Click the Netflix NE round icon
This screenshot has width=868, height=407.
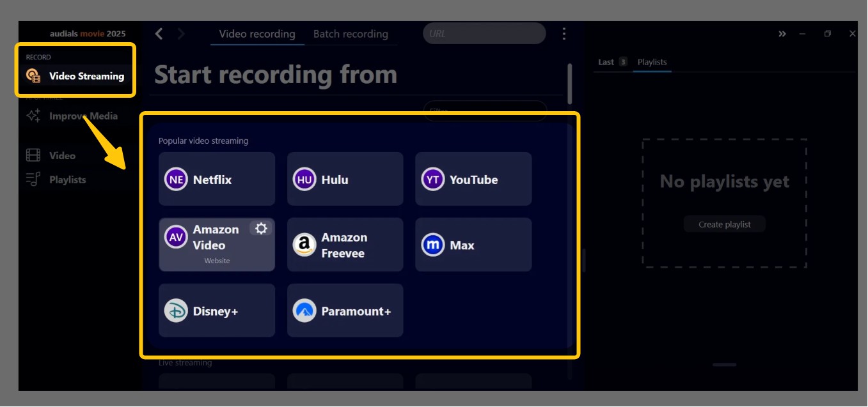(176, 180)
